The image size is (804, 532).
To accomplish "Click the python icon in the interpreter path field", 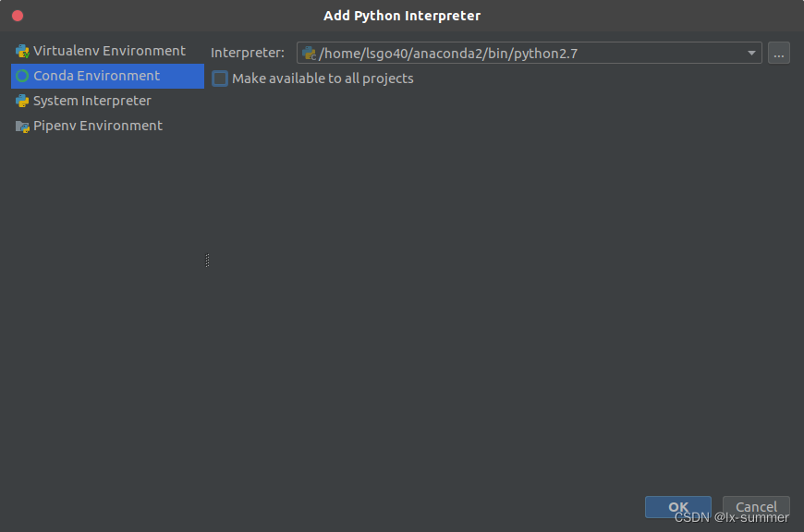I will click(310, 54).
